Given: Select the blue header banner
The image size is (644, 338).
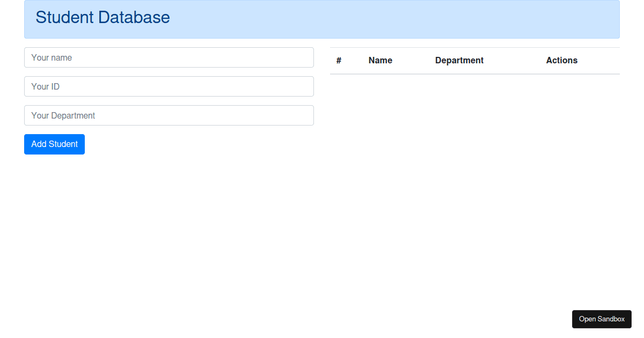Looking at the screenshot, I should click(x=322, y=19).
